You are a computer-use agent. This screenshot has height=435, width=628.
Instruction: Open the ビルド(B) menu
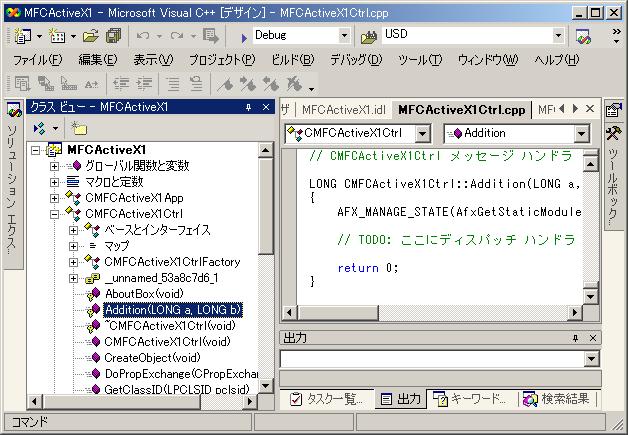tap(293, 60)
